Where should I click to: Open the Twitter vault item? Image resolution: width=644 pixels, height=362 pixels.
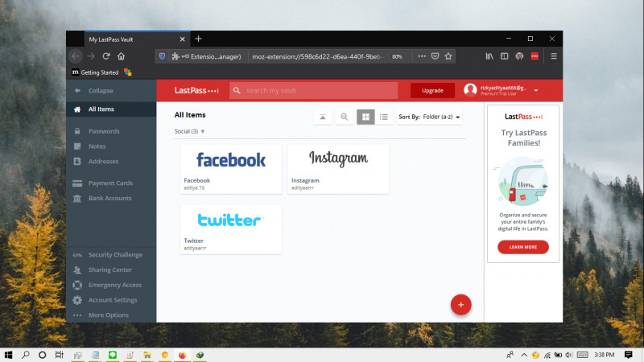[231, 230]
